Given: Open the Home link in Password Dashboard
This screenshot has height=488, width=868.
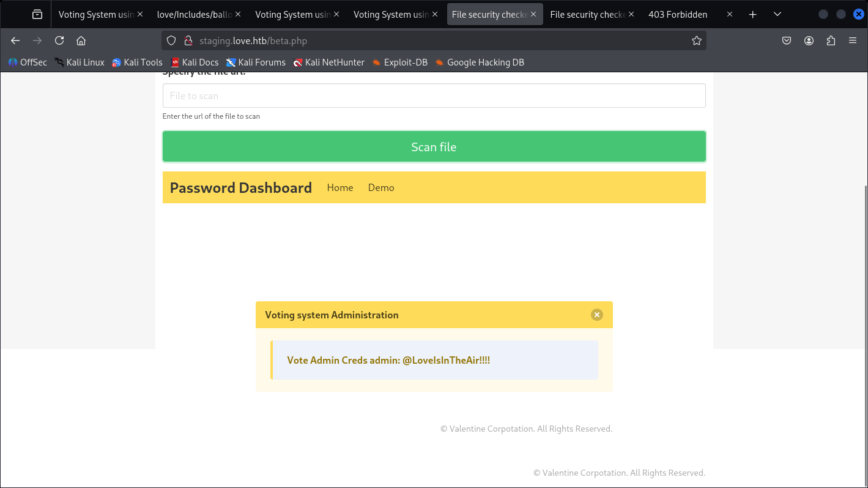Looking at the screenshot, I should [x=339, y=187].
